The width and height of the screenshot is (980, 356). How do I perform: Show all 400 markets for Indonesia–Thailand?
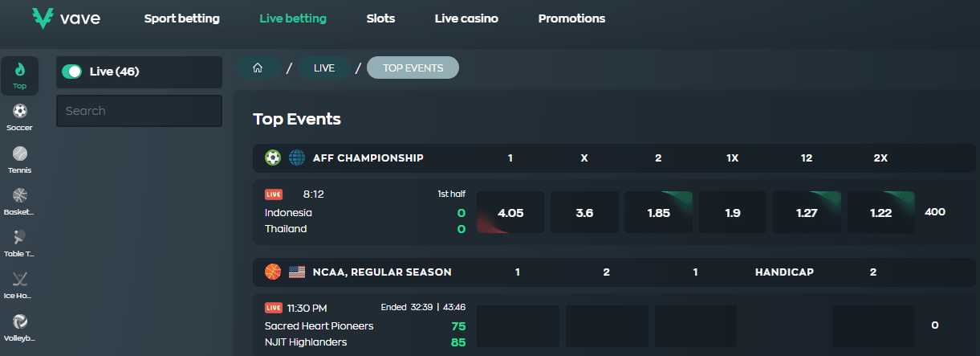click(x=935, y=212)
